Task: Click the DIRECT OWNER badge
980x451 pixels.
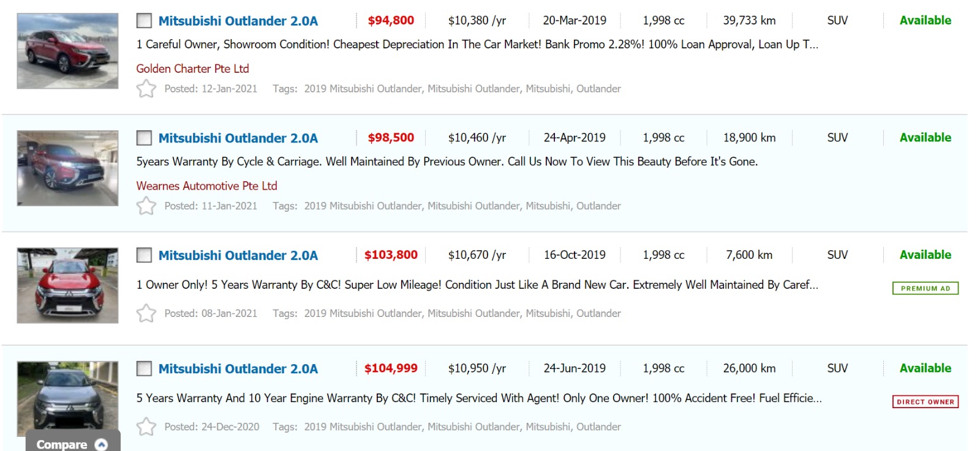Action: click(x=925, y=402)
